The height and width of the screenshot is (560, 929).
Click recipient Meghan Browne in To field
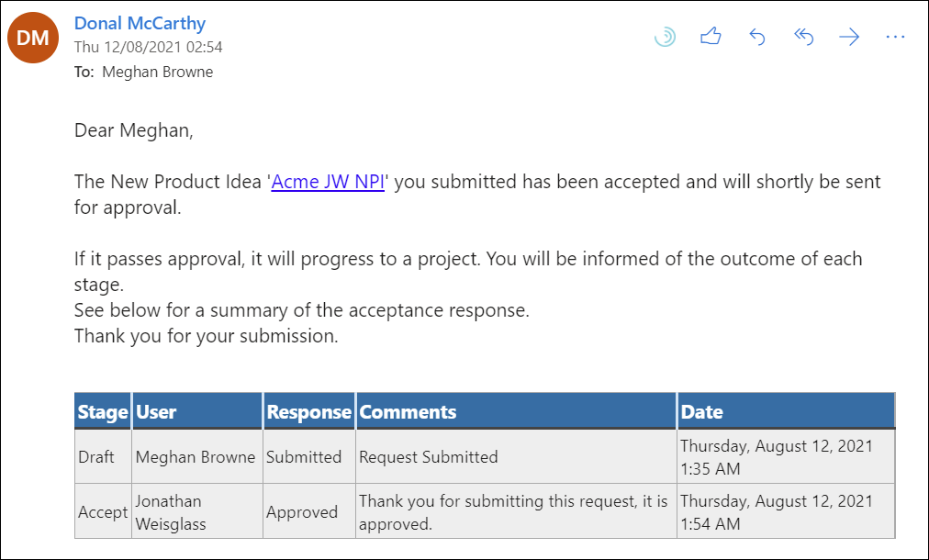click(x=157, y=72)
